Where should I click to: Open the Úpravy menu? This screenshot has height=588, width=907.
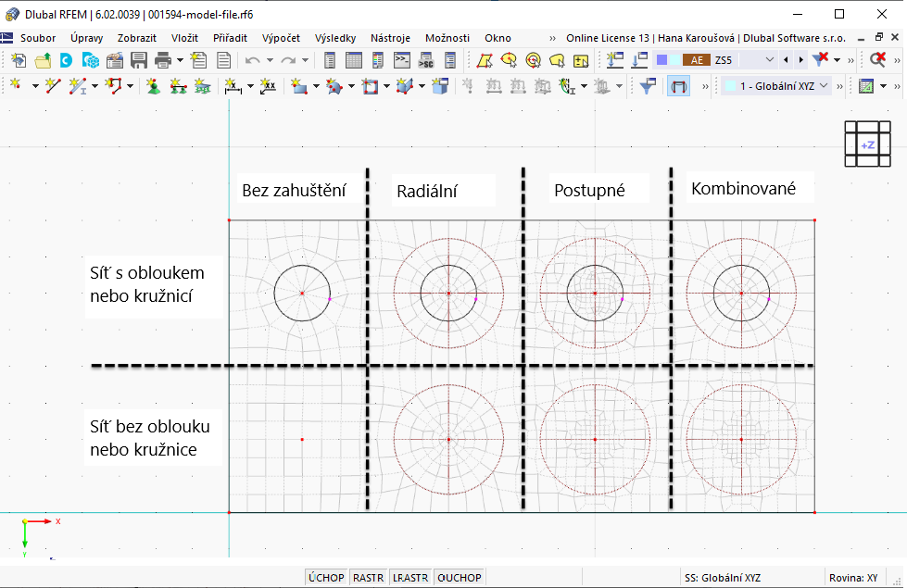87,38
